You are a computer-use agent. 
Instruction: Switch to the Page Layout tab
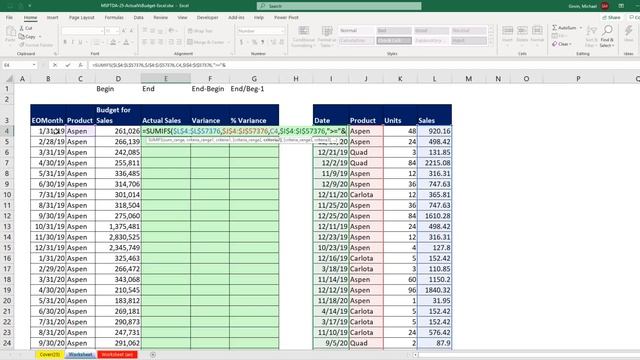(82, 18)
